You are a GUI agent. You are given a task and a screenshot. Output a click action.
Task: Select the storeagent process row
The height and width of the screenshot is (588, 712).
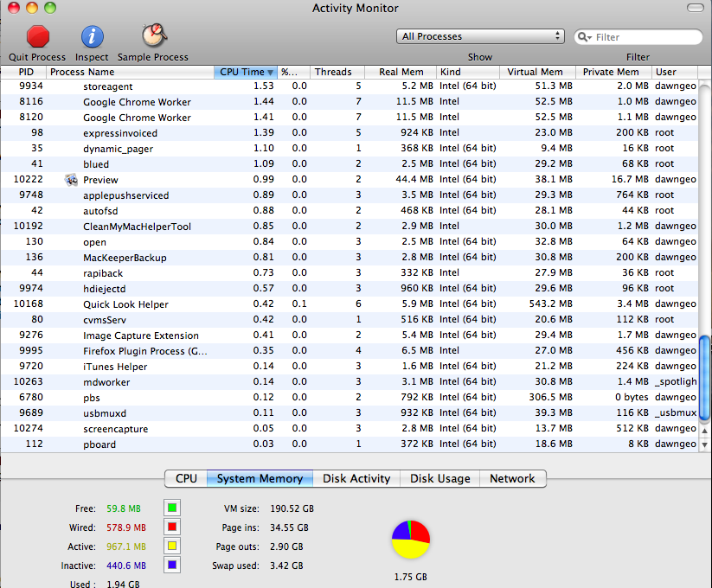[x=350, y=86]
